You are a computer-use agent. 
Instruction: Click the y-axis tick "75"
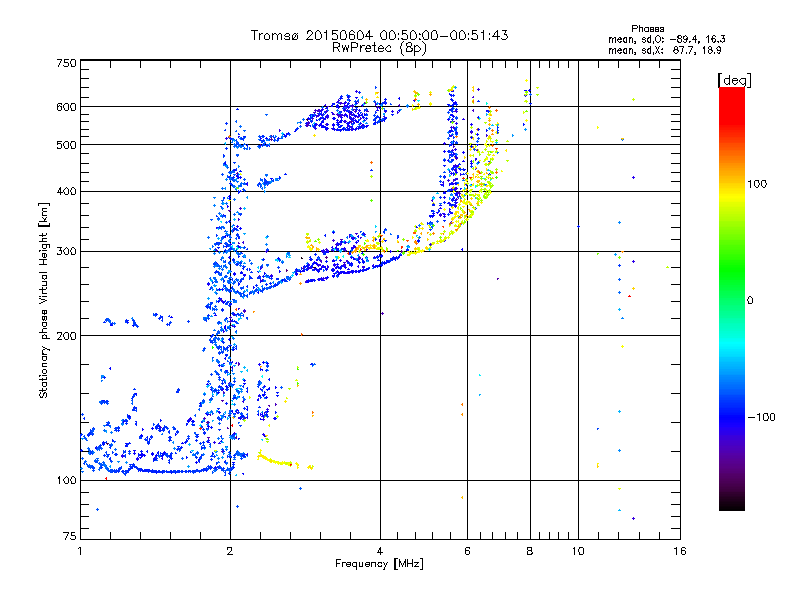[70, 536]
